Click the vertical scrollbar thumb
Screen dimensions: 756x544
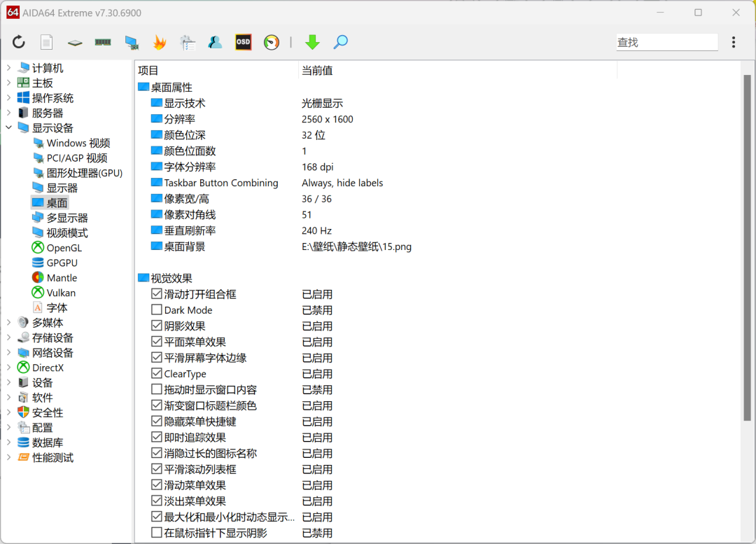(x=747, y=248)
